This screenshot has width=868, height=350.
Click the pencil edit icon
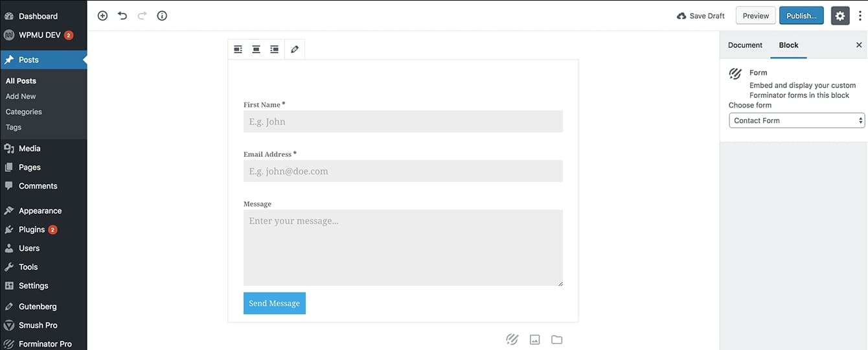pos(295,49)
